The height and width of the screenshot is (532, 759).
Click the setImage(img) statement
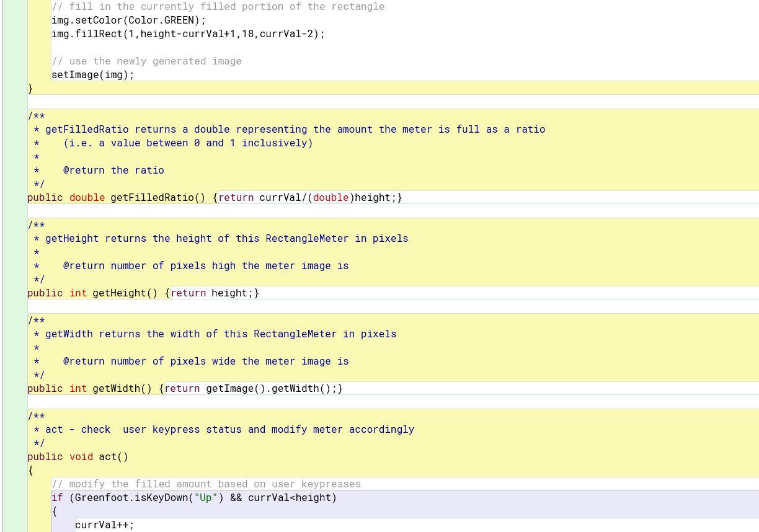(x=92, y=74)
